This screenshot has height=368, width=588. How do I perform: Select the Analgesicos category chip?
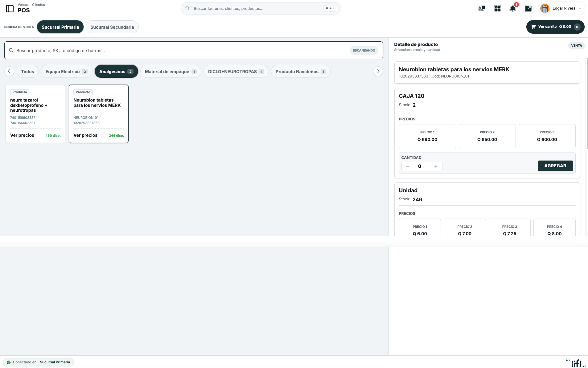coord(116,71)
